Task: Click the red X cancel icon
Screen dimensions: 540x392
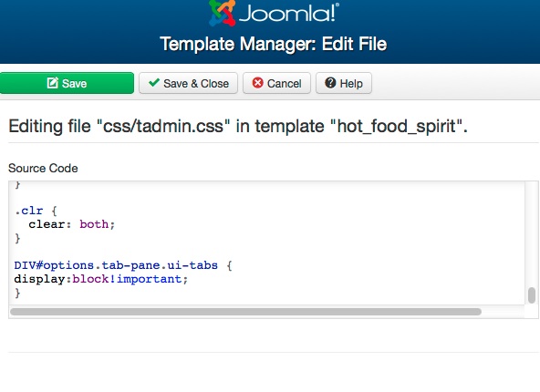Action: 257,83
